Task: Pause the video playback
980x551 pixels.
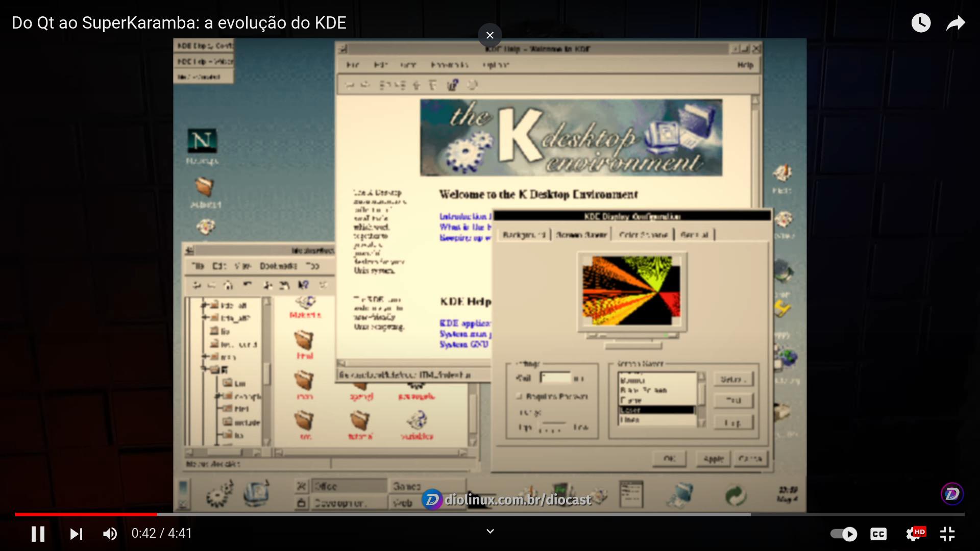Action: (x=38, y=534)
